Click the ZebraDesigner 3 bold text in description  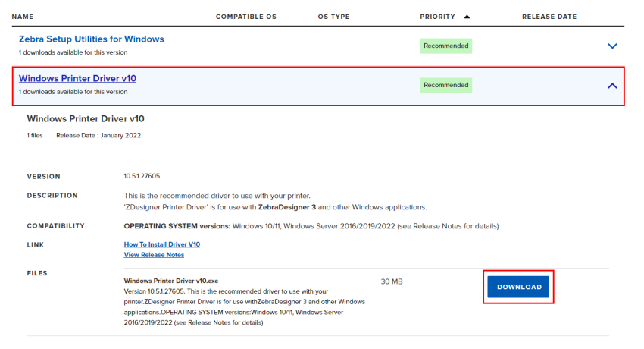point(286,207)
